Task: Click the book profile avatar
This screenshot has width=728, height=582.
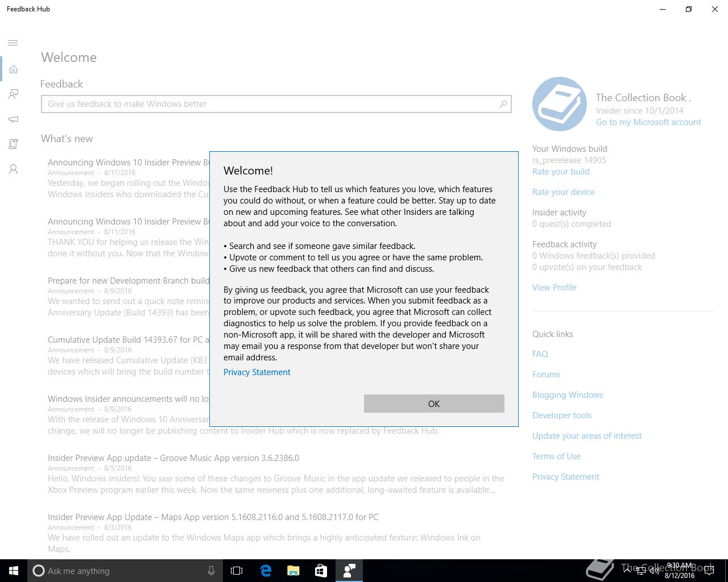Action: [x=560, y=104]
